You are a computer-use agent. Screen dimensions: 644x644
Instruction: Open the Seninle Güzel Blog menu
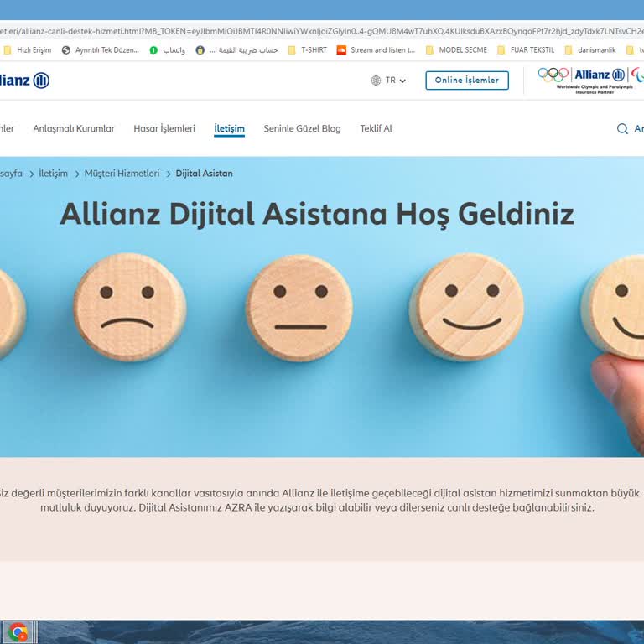point(302,128)
